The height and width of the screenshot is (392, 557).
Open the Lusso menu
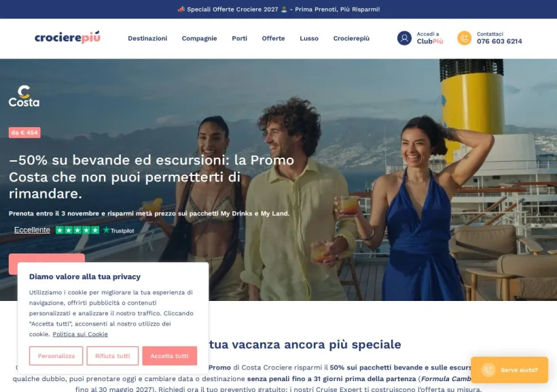click(309, 38)
